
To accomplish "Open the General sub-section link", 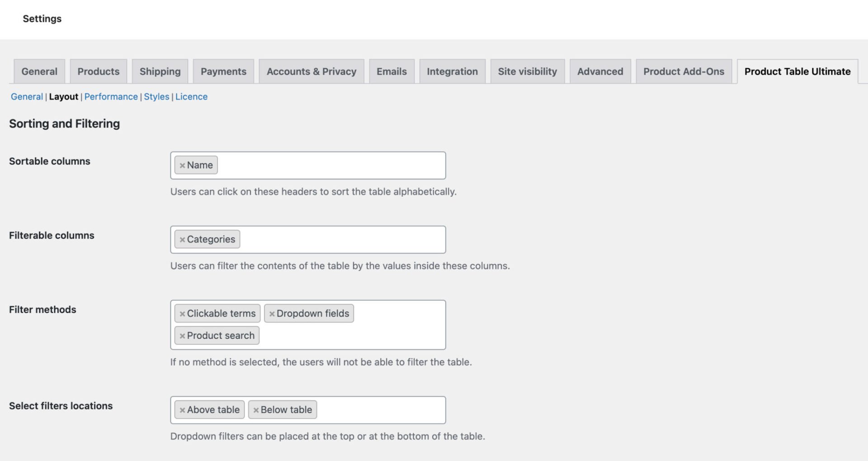I will coord(27,97).
